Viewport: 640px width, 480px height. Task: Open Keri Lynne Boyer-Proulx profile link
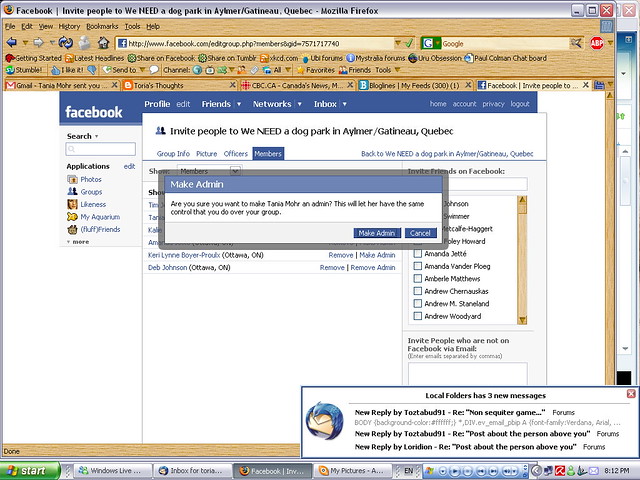[184, 255]
